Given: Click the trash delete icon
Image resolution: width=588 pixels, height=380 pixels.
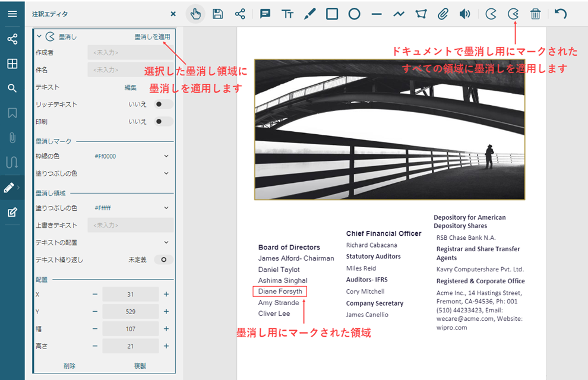Looking at the screenshot, I should 536,14.
